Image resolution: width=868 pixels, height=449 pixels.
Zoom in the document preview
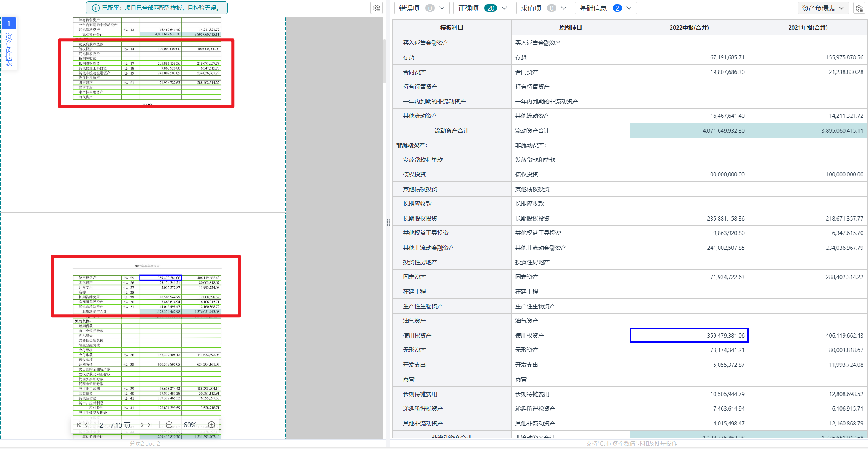(x=211, y=425)
